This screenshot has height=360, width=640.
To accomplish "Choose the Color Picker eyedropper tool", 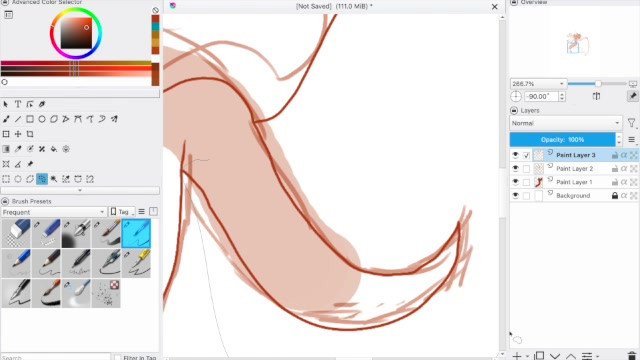I will (18, 149).
